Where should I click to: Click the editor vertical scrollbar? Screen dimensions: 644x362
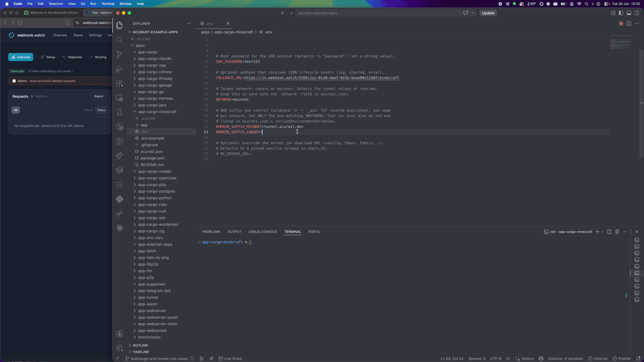tap(641, 103)
